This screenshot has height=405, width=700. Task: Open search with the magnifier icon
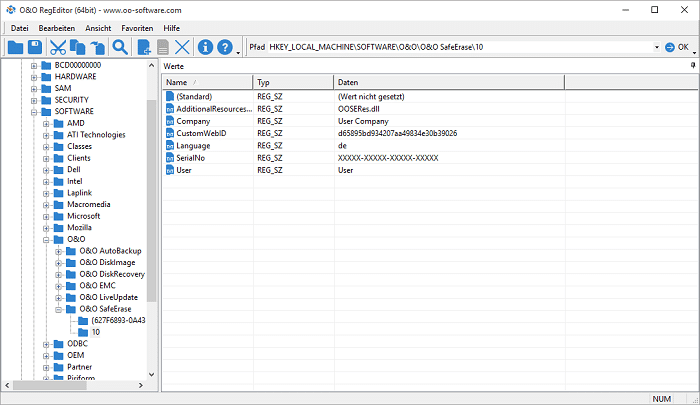click(x=120, y=47)
